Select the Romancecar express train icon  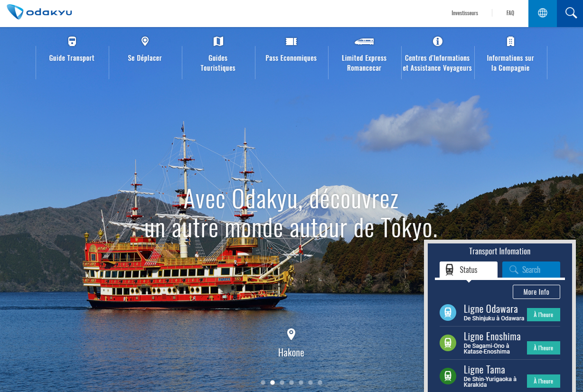[364, 41]
